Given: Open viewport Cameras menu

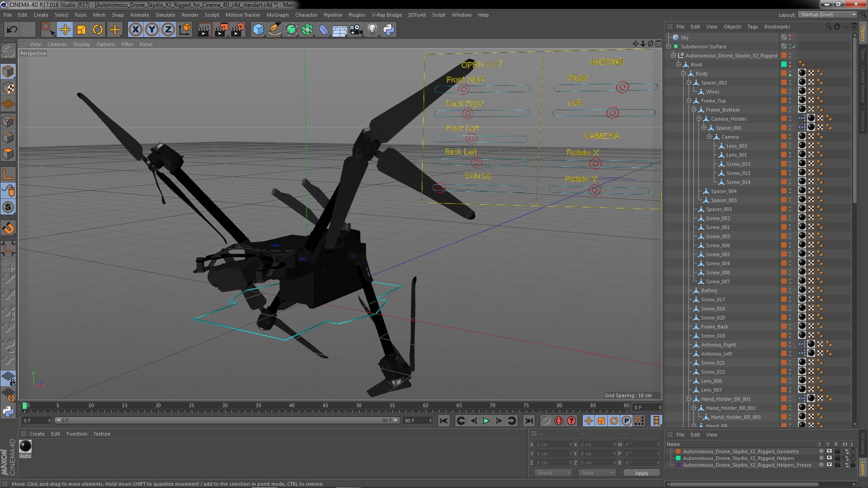Looking at the screenshot, I should coord(57,44).
